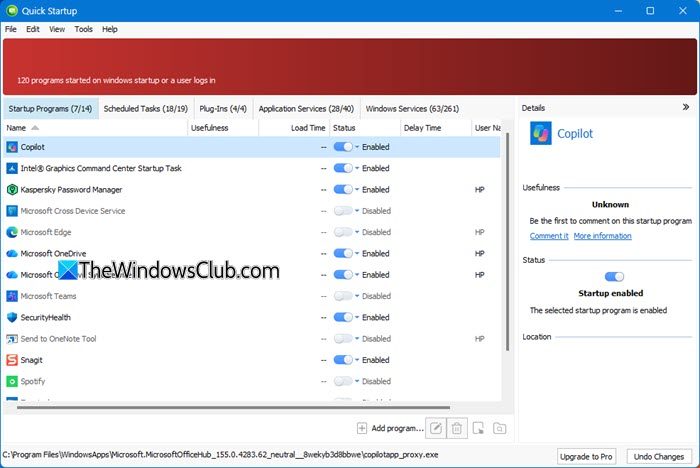Open the More information link
This screenshot has height=468, width=700.
click(x=602, y=236)
